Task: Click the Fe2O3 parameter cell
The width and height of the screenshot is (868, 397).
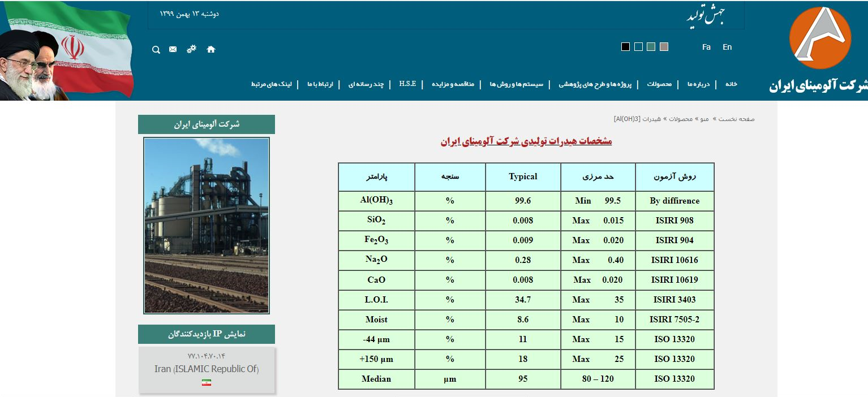Action: click(376, 240)
